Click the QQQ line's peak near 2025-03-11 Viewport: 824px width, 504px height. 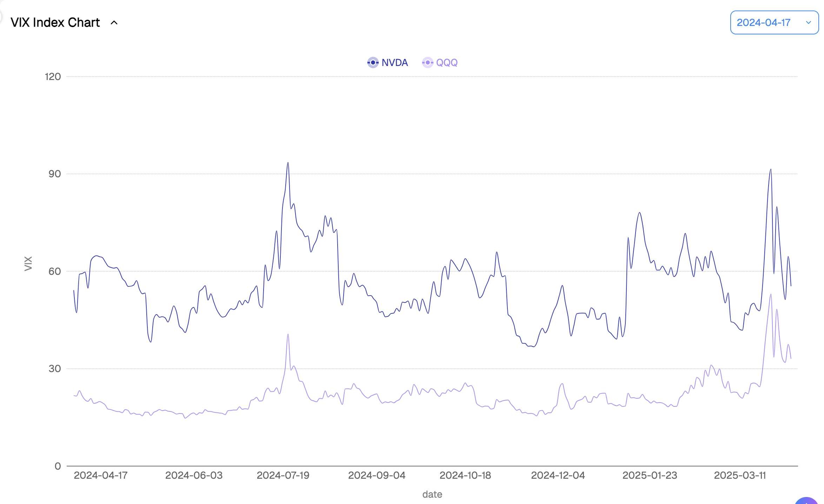[x=771, y=295]
